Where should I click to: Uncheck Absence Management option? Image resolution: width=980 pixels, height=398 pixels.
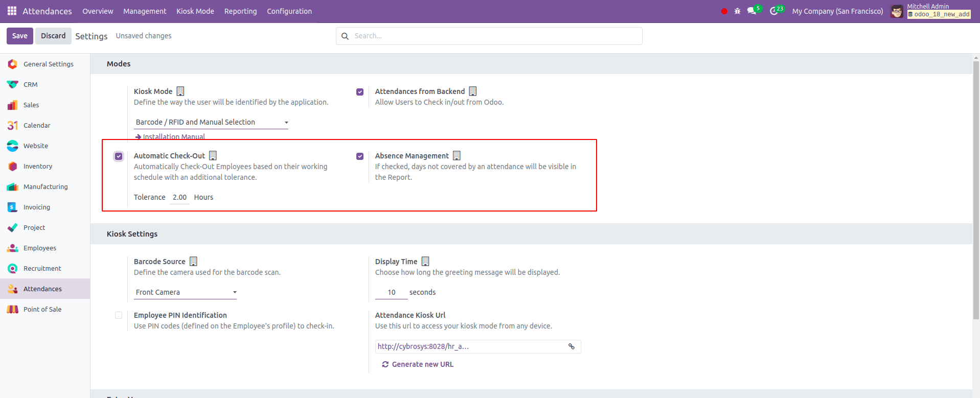(x=360, y=156)
